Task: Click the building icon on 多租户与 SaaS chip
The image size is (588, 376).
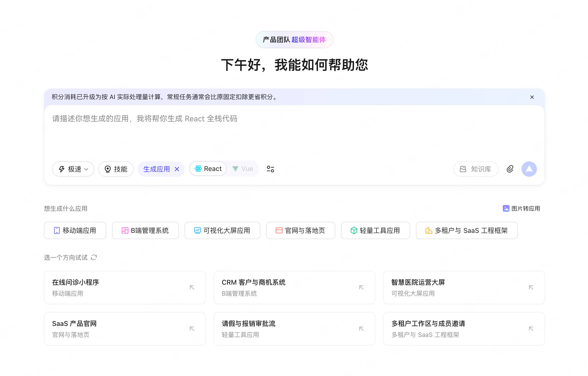Action: click(429, 230)
